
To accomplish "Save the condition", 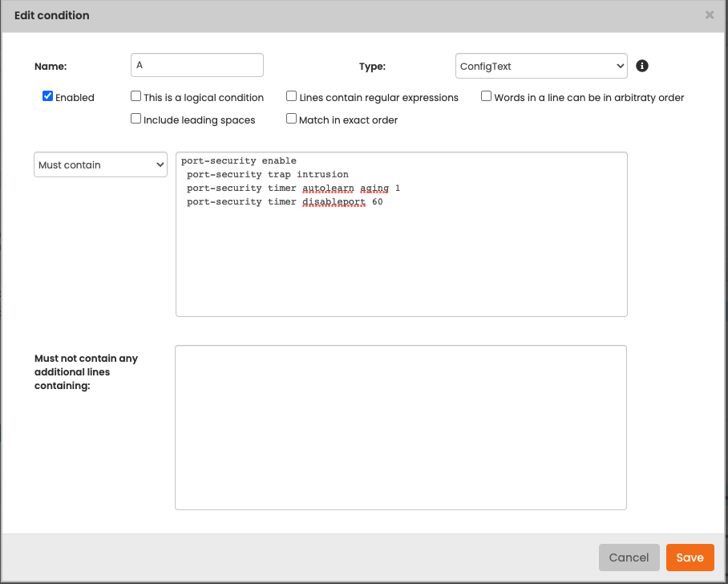I will [690, 558].
